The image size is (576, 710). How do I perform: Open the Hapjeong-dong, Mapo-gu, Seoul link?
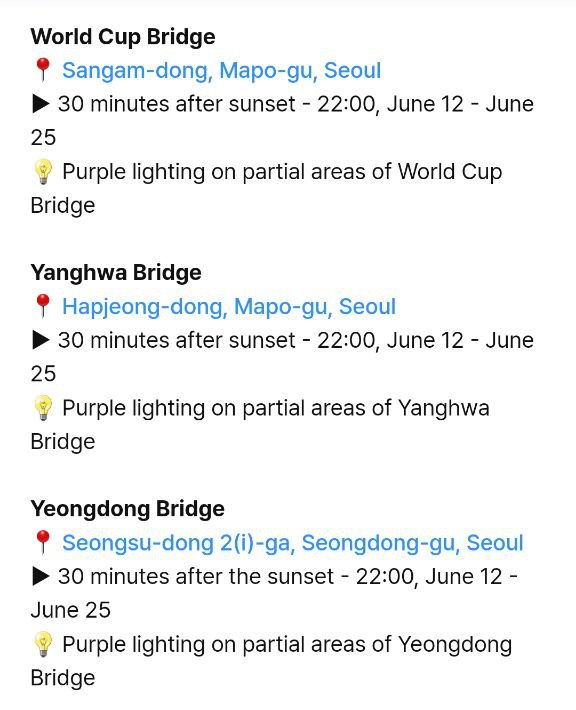tap(229, 307)
